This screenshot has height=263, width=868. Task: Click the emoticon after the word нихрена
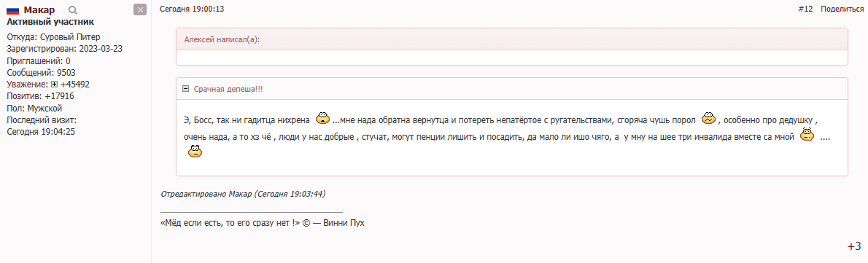(x=322, y=118)
